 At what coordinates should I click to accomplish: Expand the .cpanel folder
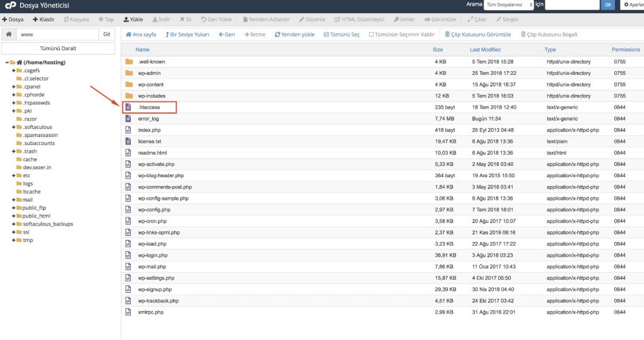click(14, 87)
